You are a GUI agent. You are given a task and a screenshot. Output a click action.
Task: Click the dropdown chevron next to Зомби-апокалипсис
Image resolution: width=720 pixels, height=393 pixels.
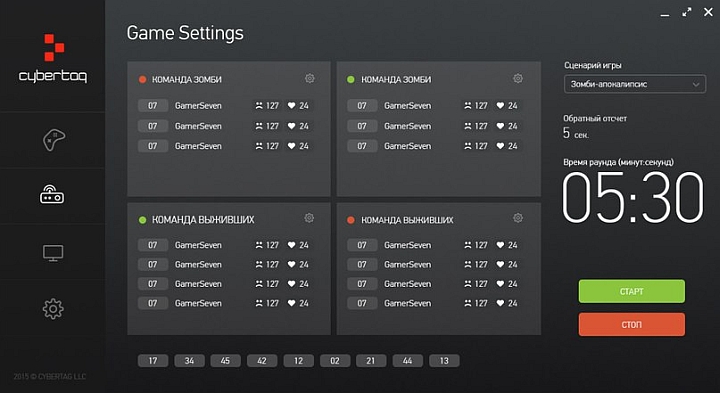pos(696,84)
